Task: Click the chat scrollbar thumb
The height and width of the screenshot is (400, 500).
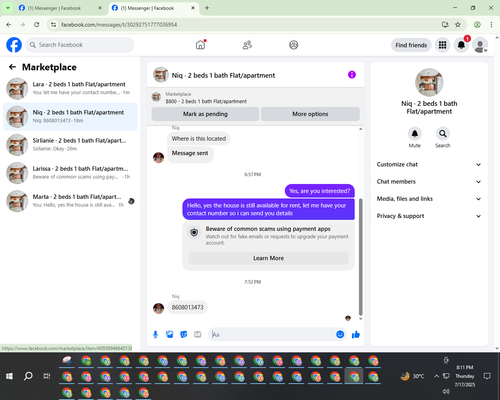Action: click(x=360, y=257)
